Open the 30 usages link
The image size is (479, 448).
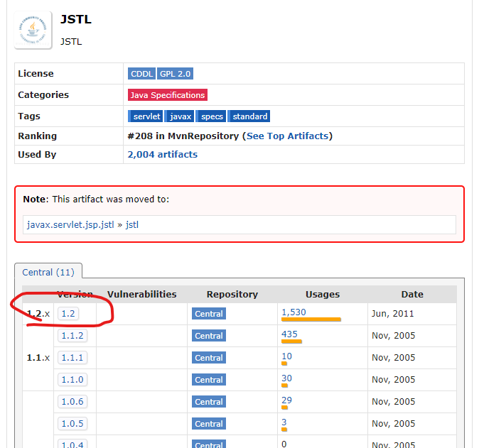point(286,378)
